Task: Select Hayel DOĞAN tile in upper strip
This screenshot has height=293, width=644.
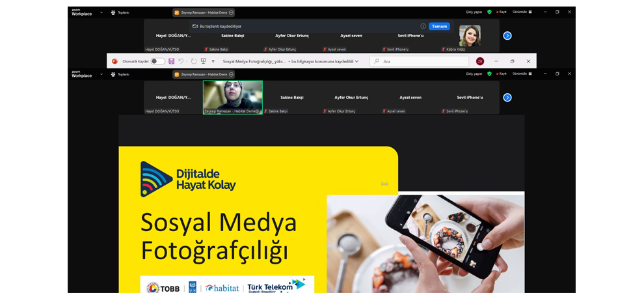Action: [x=173, y=36]
